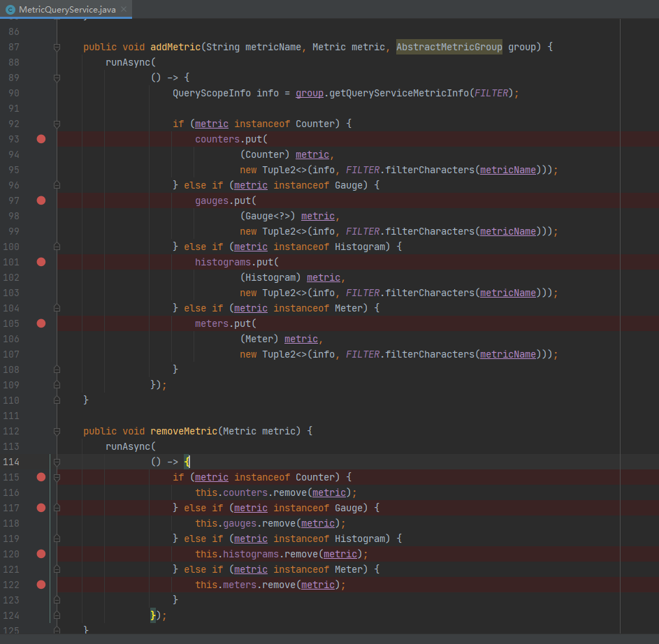Remove the breakpoint at counters.put line 93
Image resolution: width=659 pixels, height=644 pixels.
(x=41, y=139)
